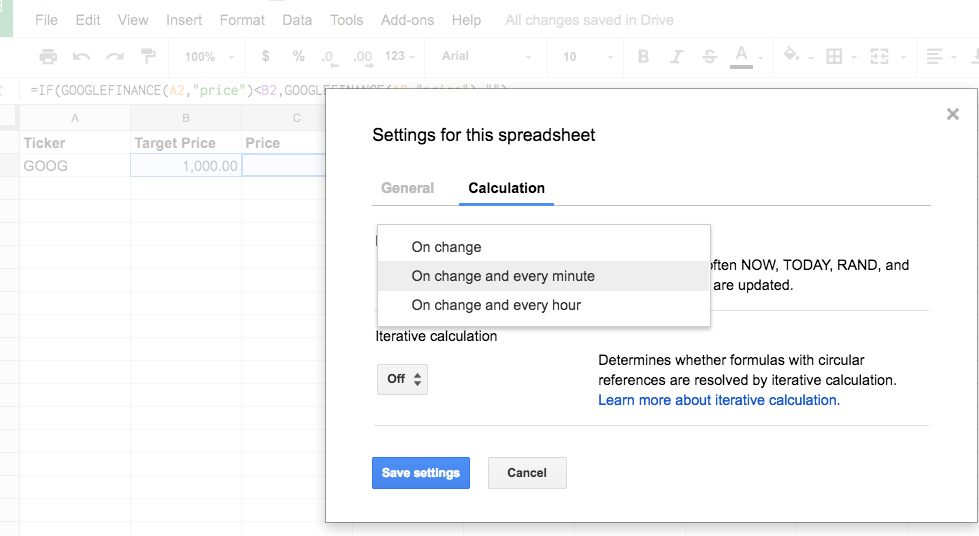
Task: Open the text color picker
Action: click(741, 57)
